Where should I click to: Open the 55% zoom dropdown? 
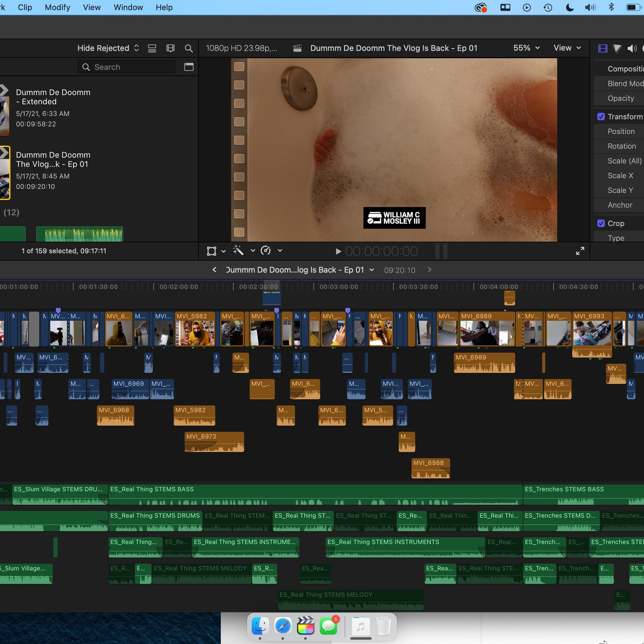click(526, 48)
